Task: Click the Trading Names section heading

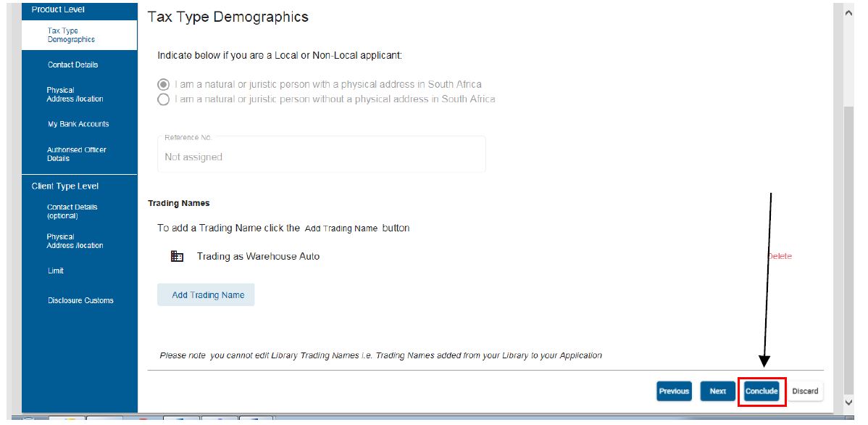Action: pyautogui.click(x=179, y=203)
